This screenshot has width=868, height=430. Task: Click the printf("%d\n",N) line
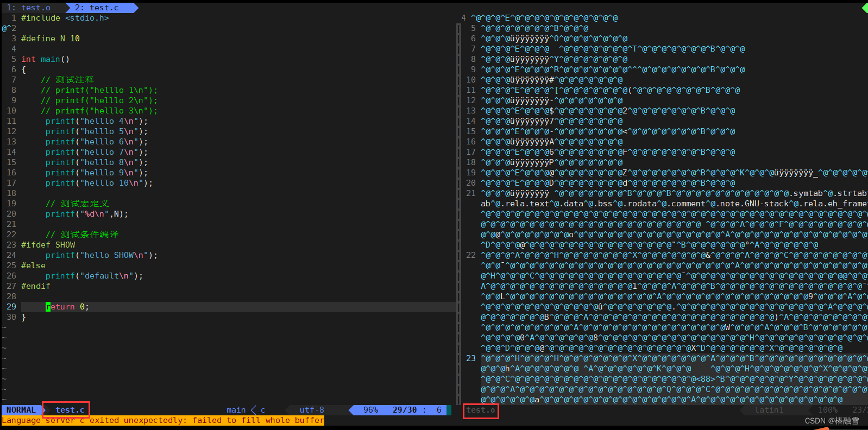pyautogui.click(x=87, y=214)
